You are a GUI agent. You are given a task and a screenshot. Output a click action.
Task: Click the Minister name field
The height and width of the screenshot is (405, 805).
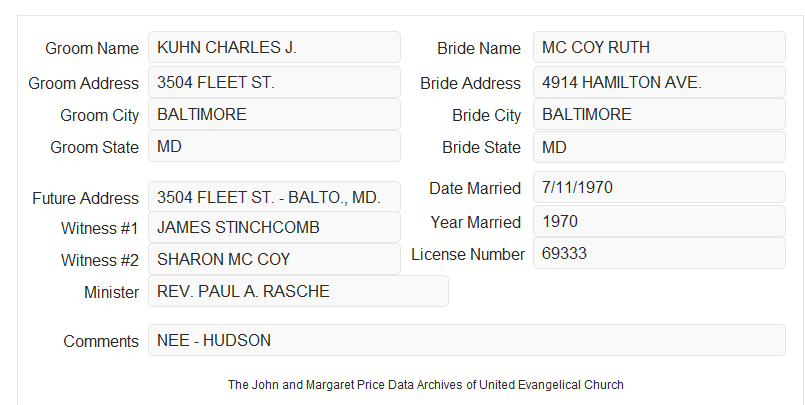click(298, 291)
